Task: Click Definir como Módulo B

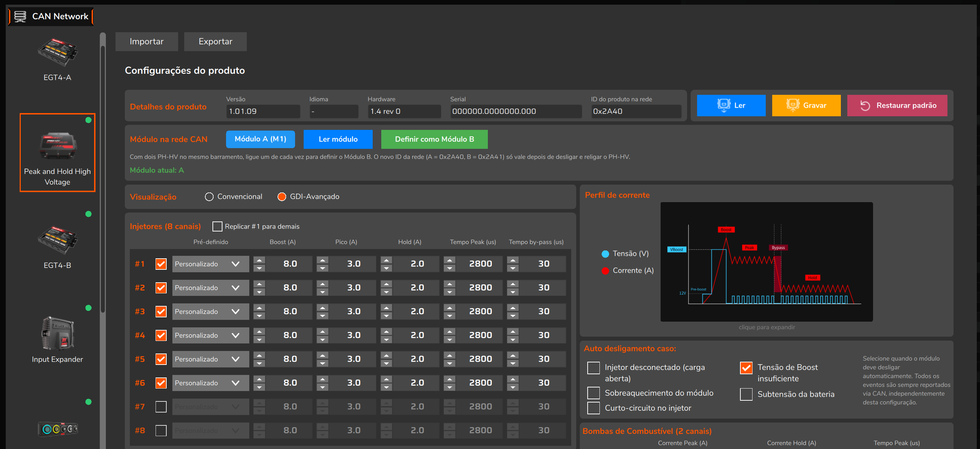Action: pos(434,139)
